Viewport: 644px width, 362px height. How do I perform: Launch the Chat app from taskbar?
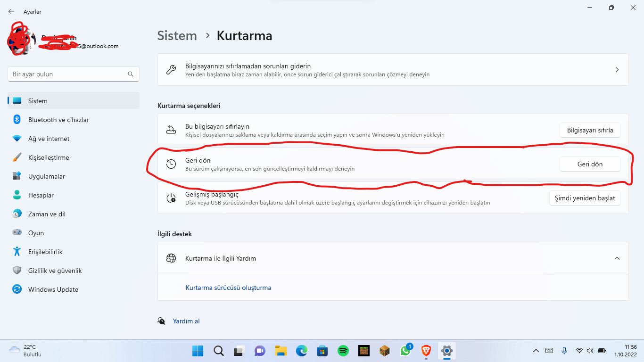pyautogui.click(x=260, y=351)
